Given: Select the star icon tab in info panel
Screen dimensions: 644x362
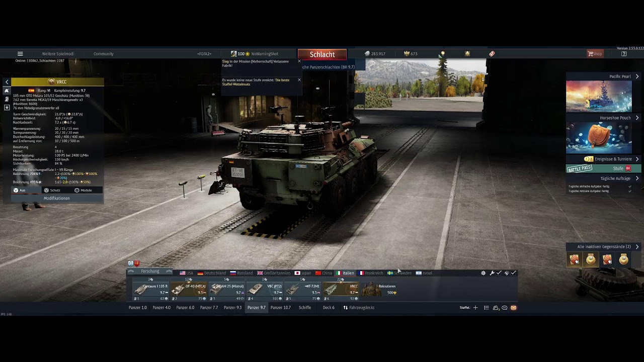Looking at the screenshot, I should coord(7,108).
